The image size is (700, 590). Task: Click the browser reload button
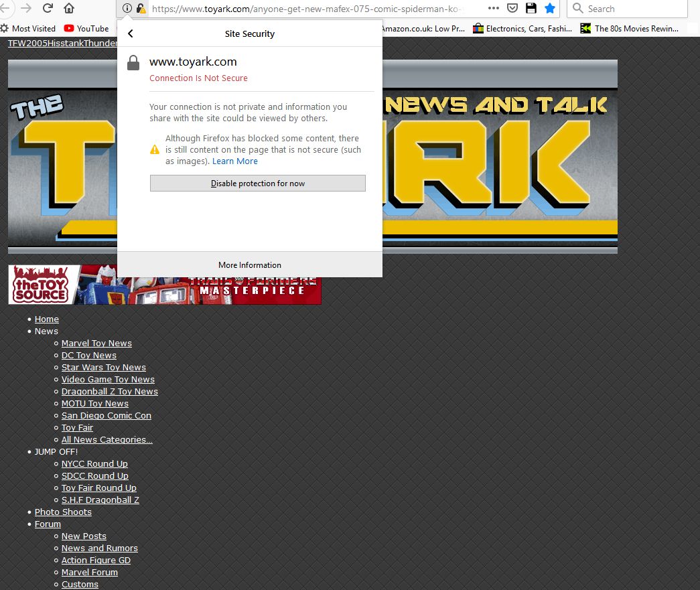tap(48, 9)
